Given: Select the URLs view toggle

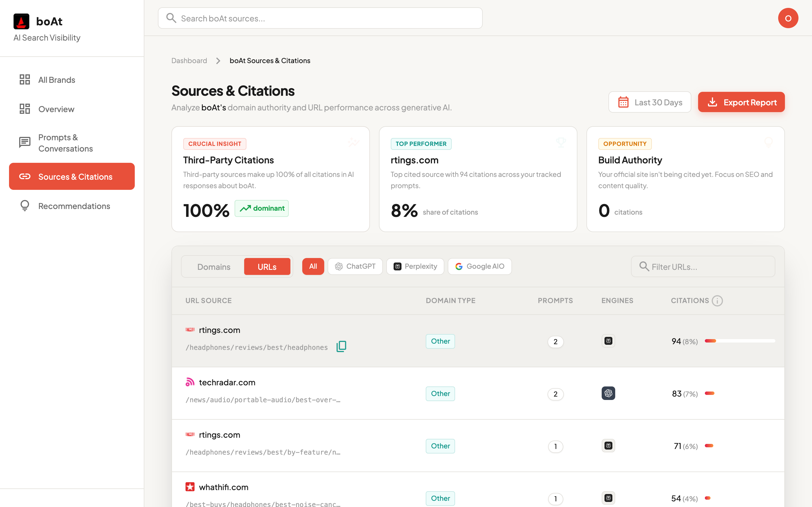Looking at the screenshot, I should pyautogui.click(x=267, y=267).
